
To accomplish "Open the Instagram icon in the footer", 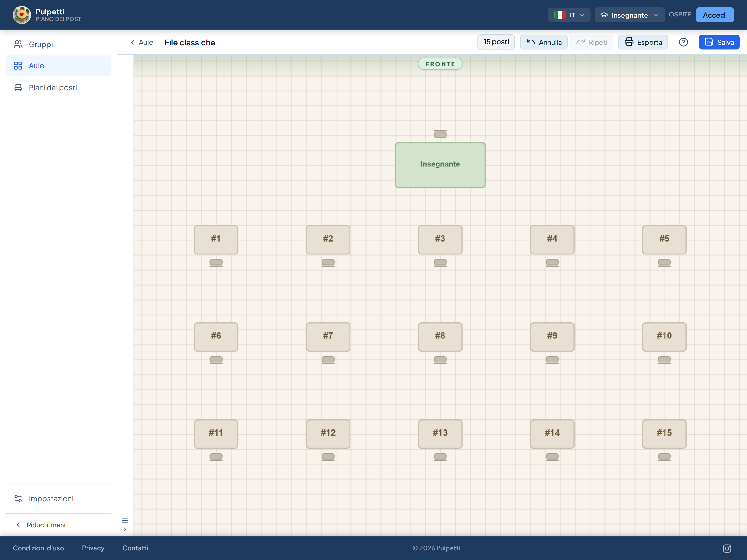I will (x=727, y=548).
